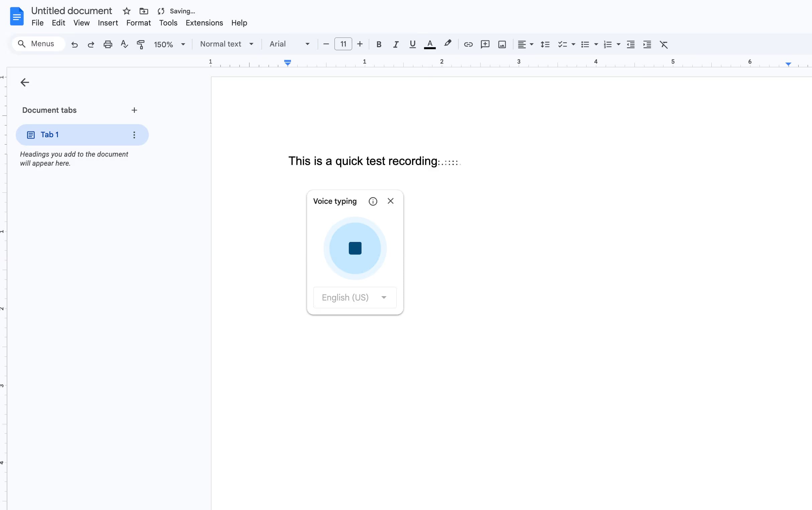Open the Arial font dropdown
812x510 pixels.
290,44
